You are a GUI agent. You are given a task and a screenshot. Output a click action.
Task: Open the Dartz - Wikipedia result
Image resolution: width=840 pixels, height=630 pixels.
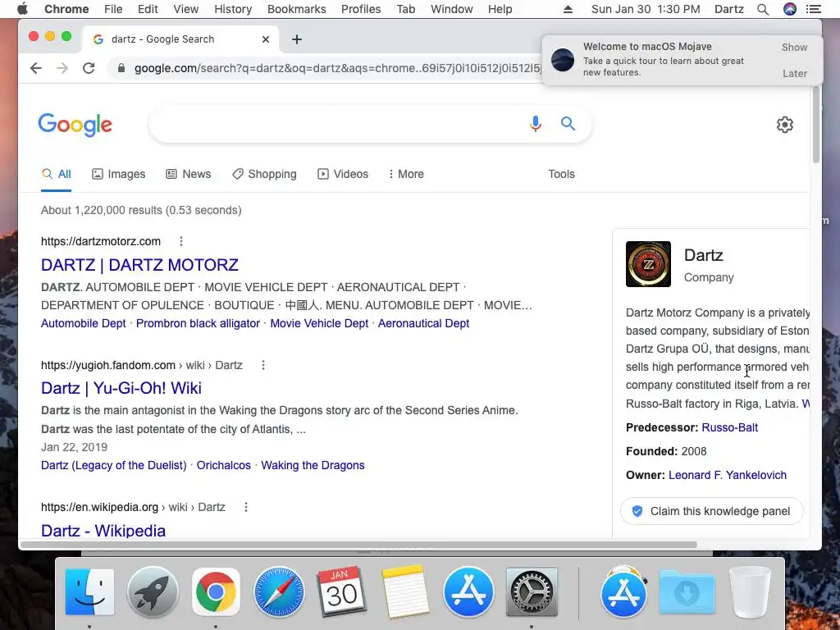tap(103, 531)
